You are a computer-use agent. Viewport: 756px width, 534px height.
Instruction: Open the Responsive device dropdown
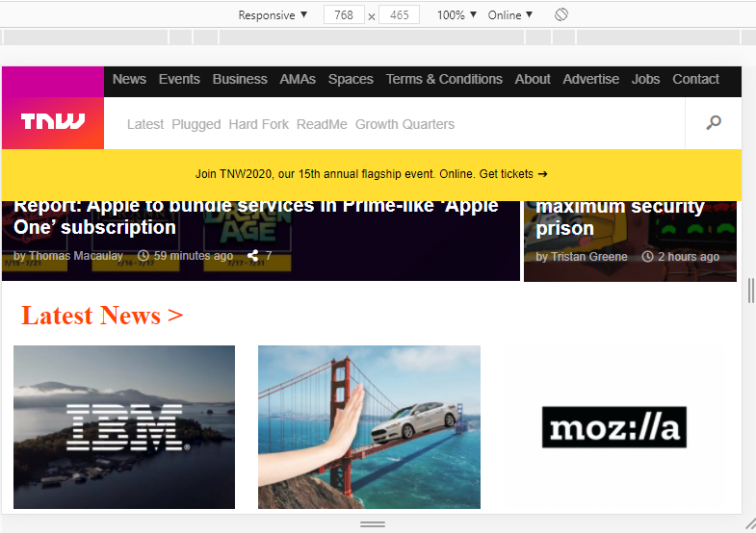[273, 15]
